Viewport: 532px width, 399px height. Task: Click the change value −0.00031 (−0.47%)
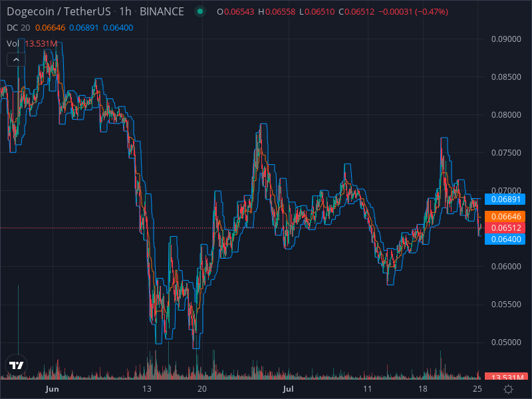(413, 12)
